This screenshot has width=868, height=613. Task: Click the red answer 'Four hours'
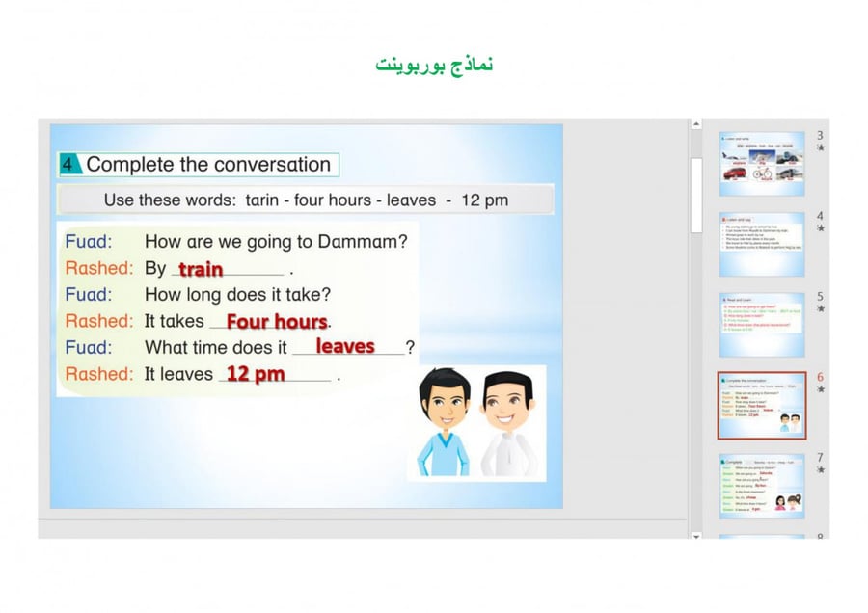point(277,321)
